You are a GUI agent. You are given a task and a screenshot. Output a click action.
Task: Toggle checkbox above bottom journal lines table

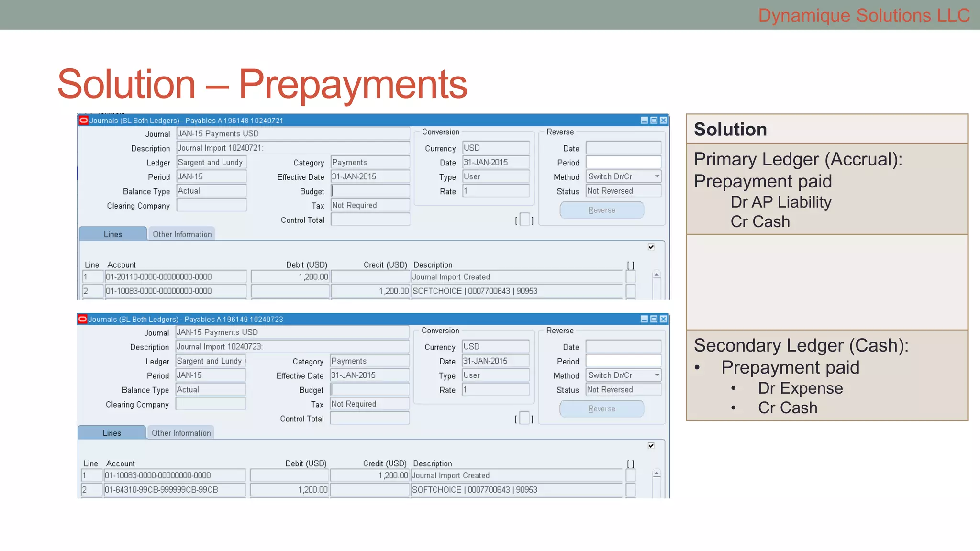[x=651, y=446]
